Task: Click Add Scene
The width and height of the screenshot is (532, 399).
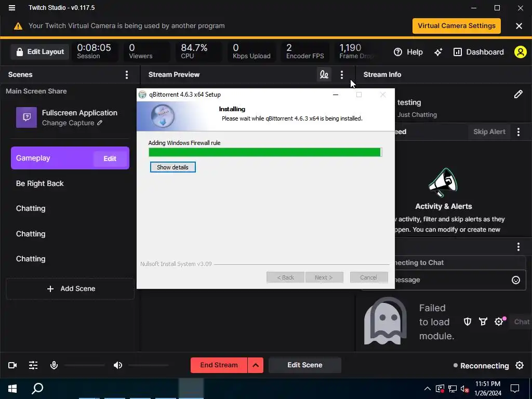Action: pyautogui.click(x=70, y=289)
